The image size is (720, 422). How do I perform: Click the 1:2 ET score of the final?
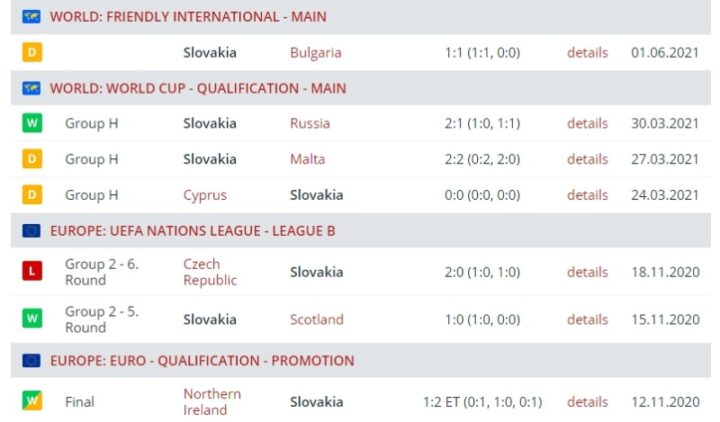coord(482,402)
